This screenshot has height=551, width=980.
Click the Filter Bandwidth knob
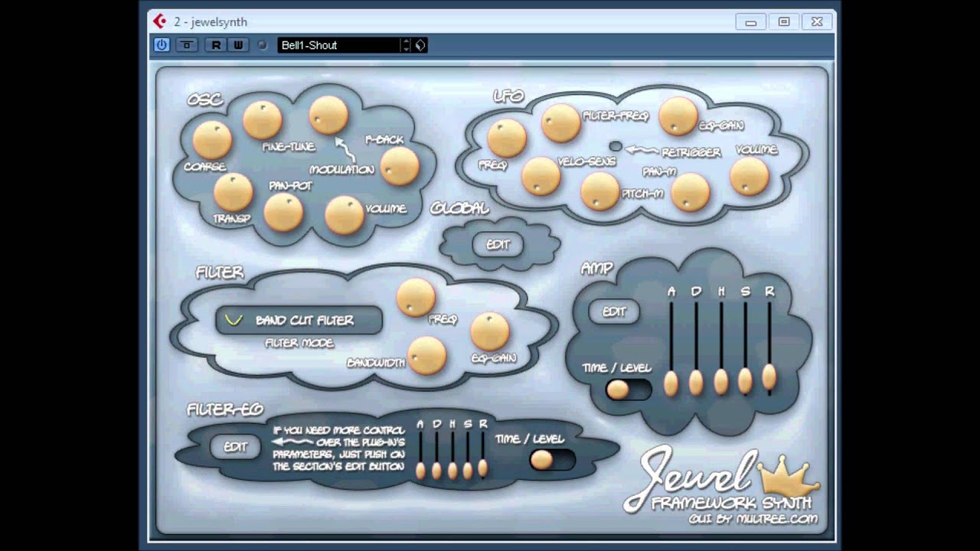pyautogui.click(x=426, y=356)
